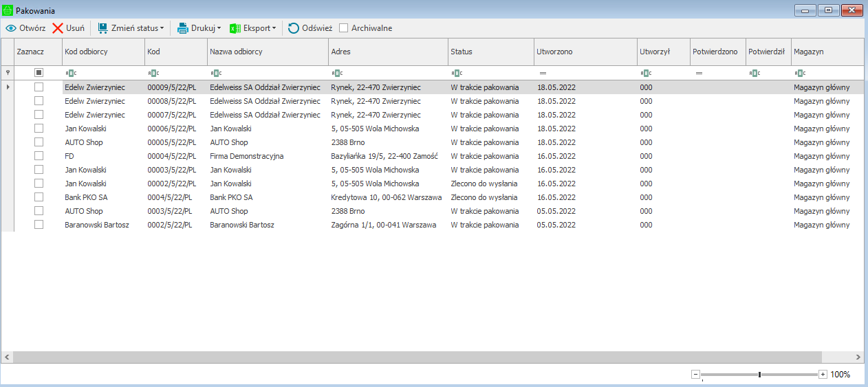
Task: Click the horizontal scrollbar right arrow
Action: pos(858,357)
